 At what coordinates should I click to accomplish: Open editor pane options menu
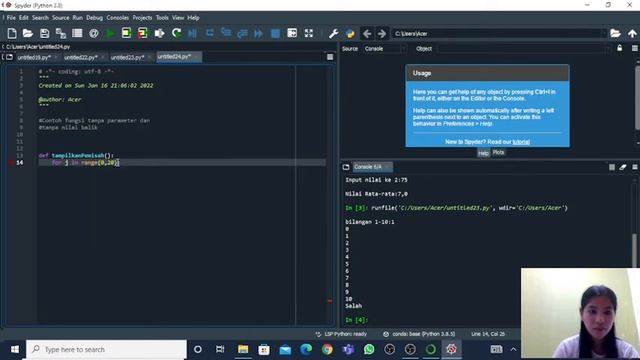pyautogui.click(x=330, y=57)
